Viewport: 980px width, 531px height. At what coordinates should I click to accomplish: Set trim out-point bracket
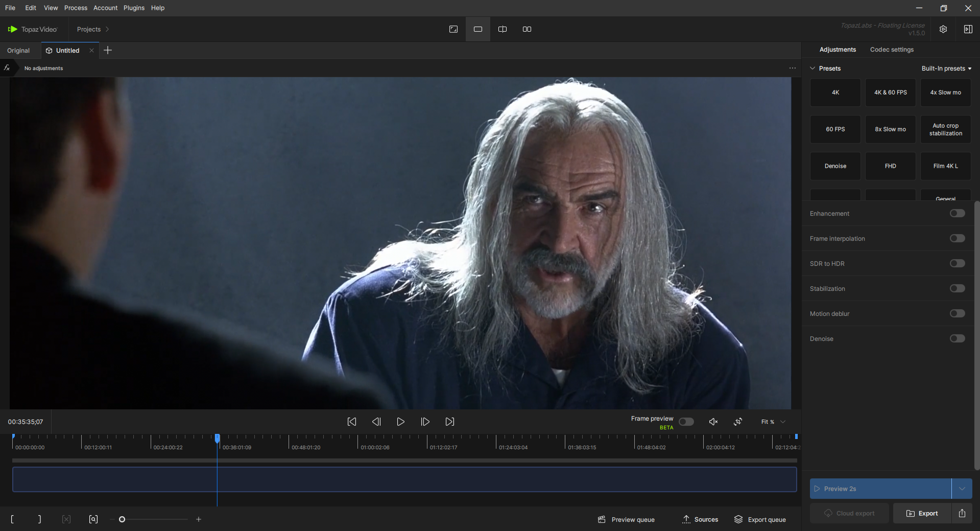pos(39,519)
